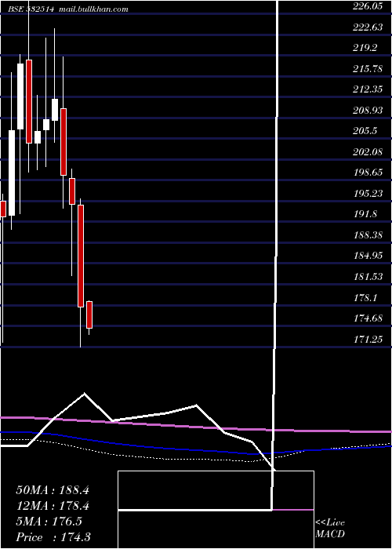Click the 226.05 price axis label
This screenshot has width=392, height=549.
[x=368, y=6]
